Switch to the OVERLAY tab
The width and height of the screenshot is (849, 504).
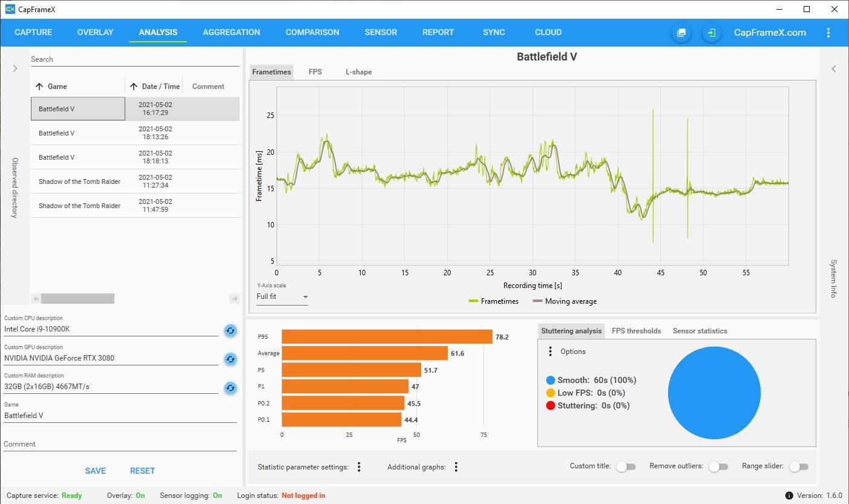(96, 33)
